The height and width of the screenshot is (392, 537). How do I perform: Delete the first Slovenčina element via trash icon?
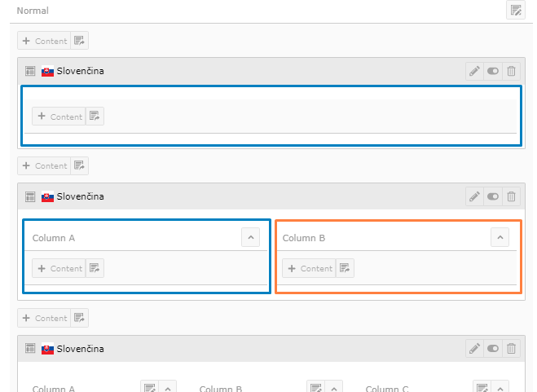tap(511, 71)
